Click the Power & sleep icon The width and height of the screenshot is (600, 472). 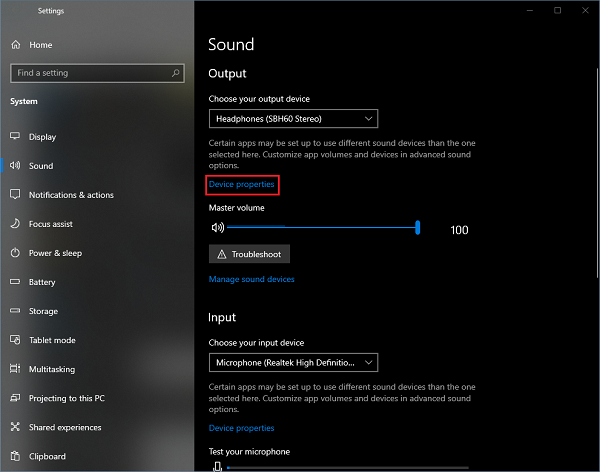click(x=15, y=253)
